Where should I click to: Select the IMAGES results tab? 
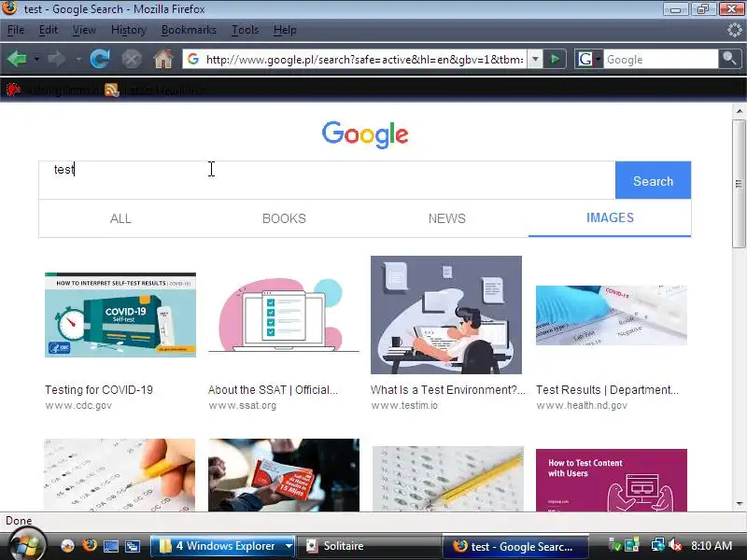click(x=610, y=217)
